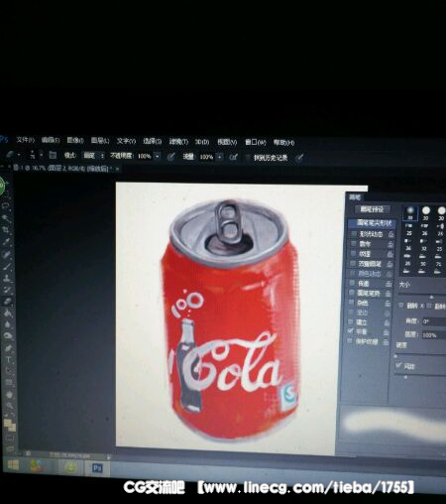The height and width of the screenshot is (504, 446).
Task: Toggle 翻转 X checkbox
Action: click(401, 306)
